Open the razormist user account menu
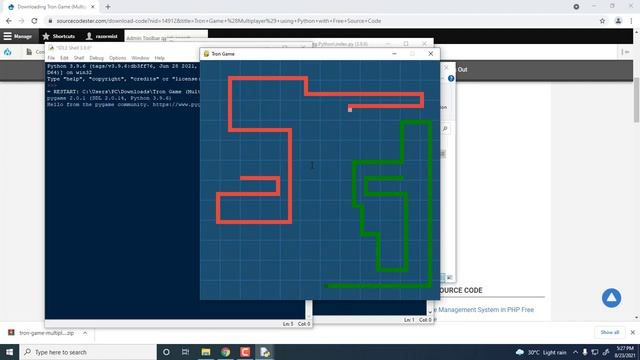 point(102,36)
